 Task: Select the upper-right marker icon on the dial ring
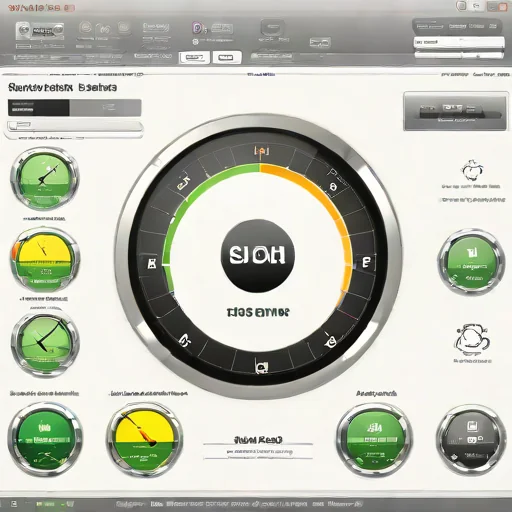pos(333,186)
